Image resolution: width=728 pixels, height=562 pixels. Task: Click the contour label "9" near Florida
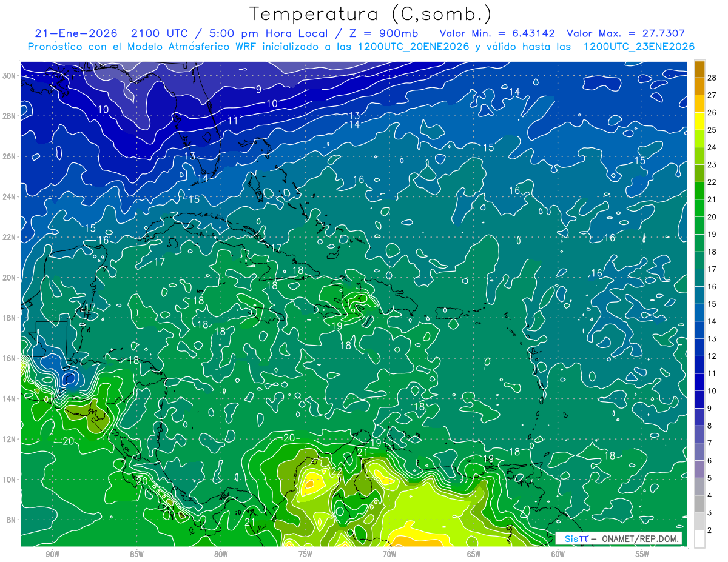point(258,90)
